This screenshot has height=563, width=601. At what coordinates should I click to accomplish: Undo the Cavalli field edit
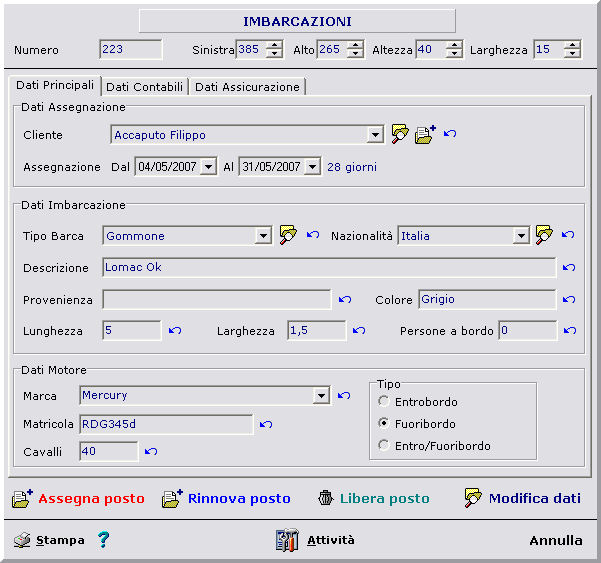pos(151,451)
